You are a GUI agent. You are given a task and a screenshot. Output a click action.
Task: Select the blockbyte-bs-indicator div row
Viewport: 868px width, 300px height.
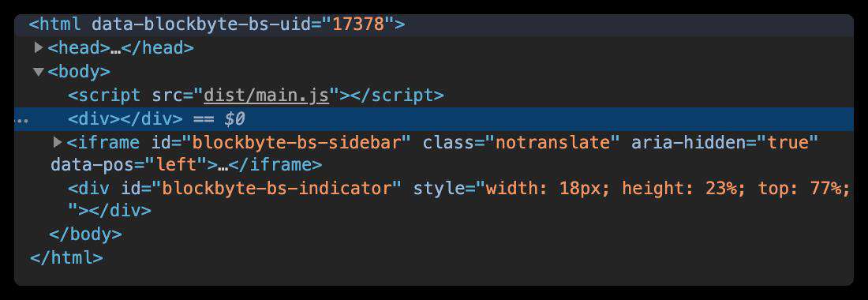pos(434,199)
